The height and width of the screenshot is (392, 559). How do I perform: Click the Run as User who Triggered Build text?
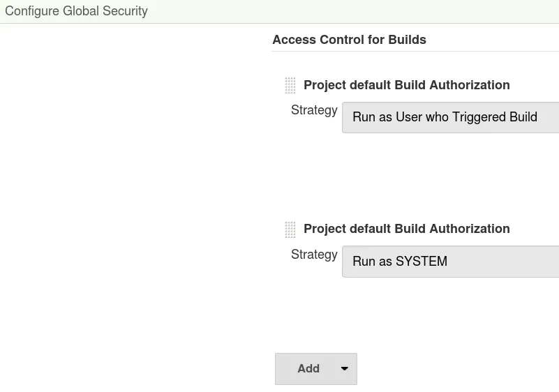point(445,117)
